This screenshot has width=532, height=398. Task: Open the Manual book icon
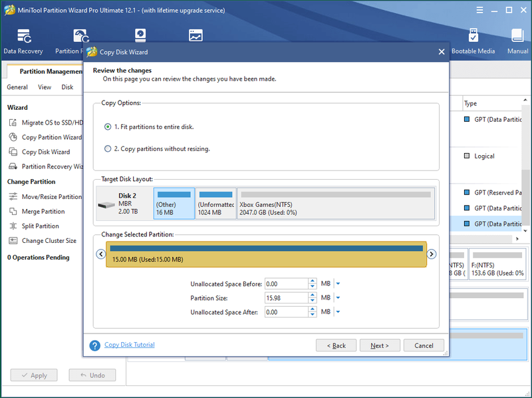(517, 36)
